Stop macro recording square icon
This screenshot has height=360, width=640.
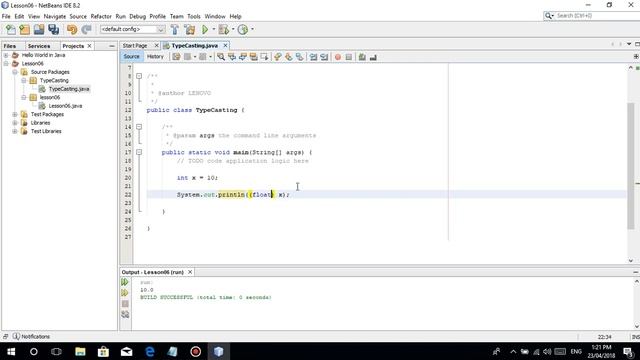tap(349, 57)
